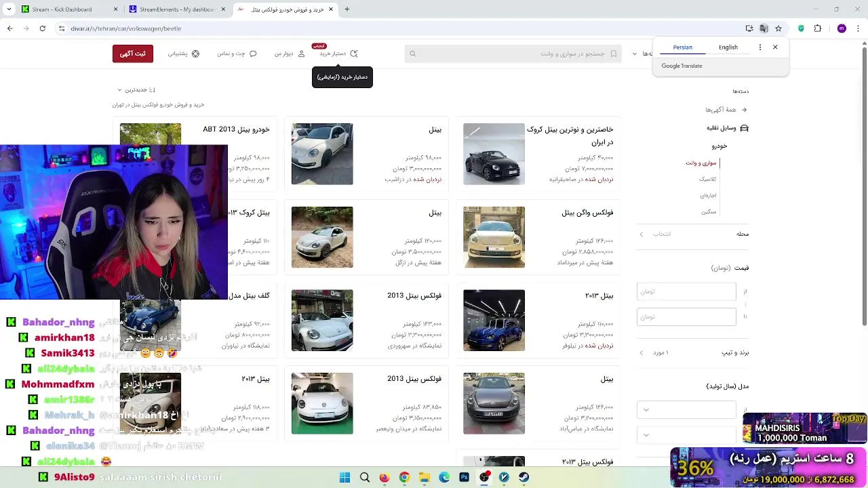Click the back arrow beside 'همهٔ آگهی‌ها'

pos(744,110)
